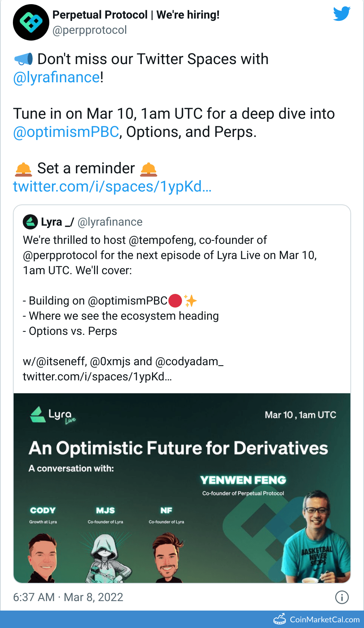Click the @perpprotocol handle
The image size is (364, 628).
pos(89,30)
